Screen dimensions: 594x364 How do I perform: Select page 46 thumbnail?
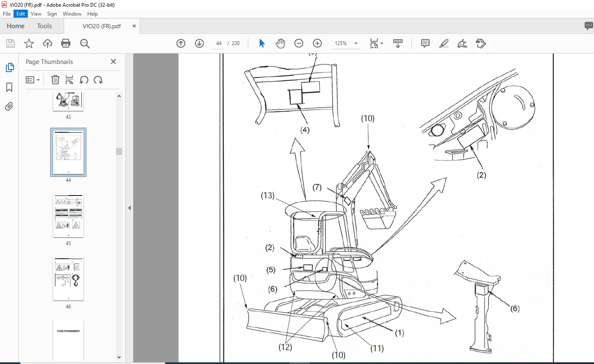(68, 279)
